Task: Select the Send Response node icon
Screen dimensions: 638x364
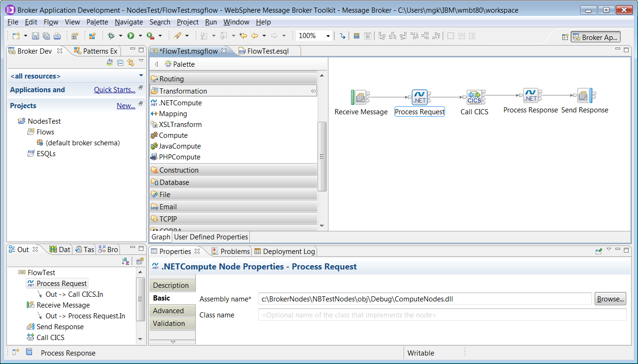Action: point(585,96)
